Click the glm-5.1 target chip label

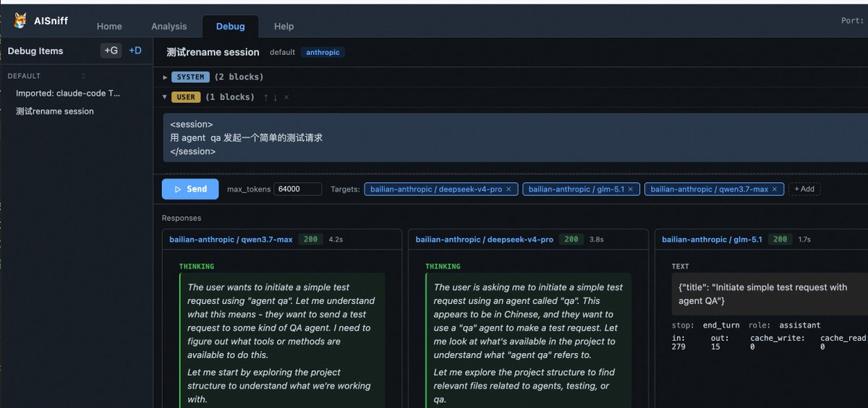pyautogui.click(x=576, y=189)
